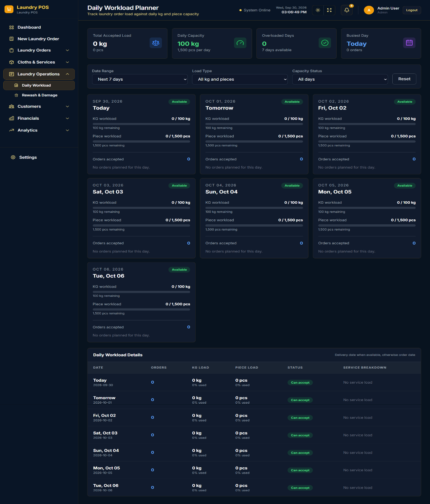430x504 pixels.
Task: Click Can accept badge in Sun, Oct 04 row
Action: pos(300,453)
